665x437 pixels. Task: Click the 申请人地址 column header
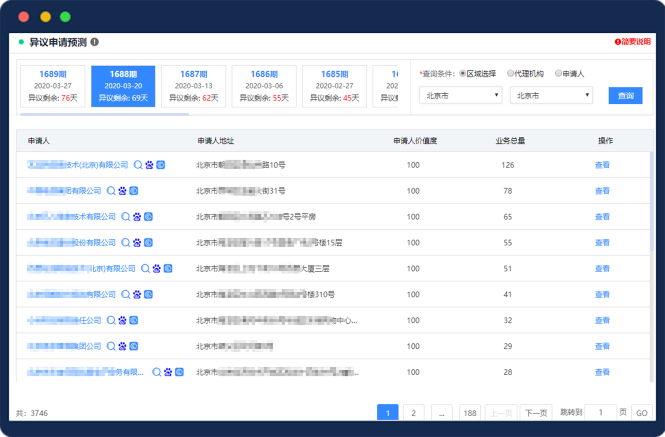pyautogui.click(x=216, y=141)
